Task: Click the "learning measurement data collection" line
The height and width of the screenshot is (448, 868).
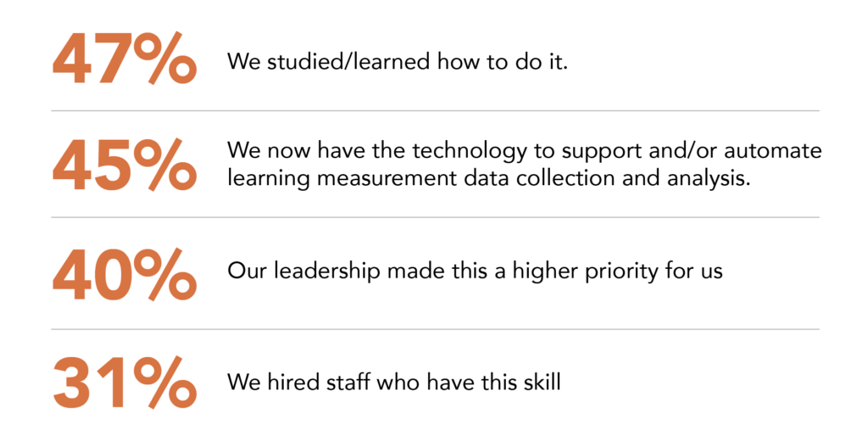Action: pyautogui.click(x=489, y=179)
